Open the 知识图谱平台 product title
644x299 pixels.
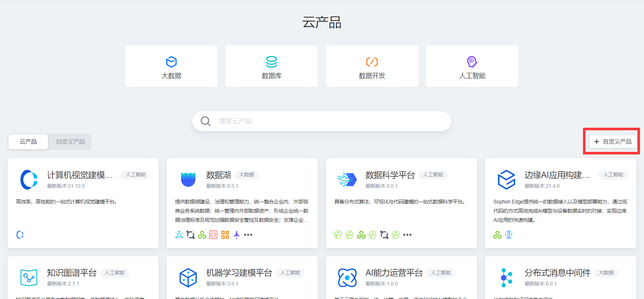[72, 273]
